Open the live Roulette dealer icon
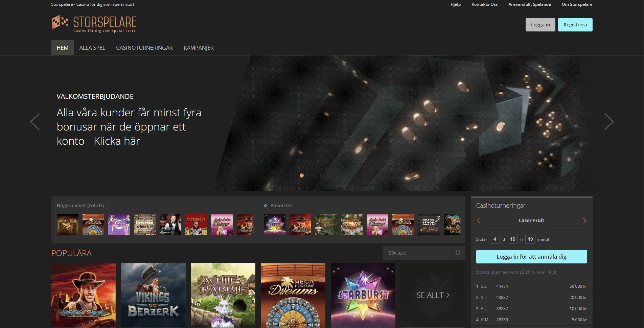 (x=170, y=225)
